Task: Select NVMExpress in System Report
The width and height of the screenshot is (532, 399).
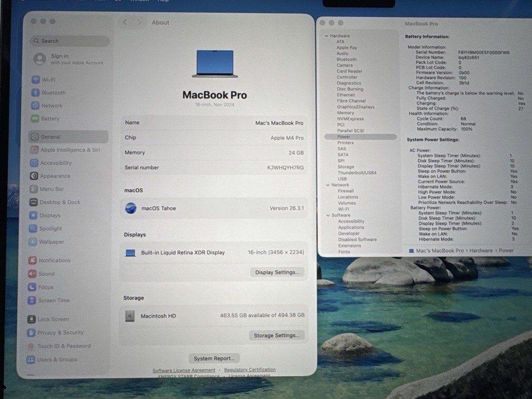Action: [350, 119]
